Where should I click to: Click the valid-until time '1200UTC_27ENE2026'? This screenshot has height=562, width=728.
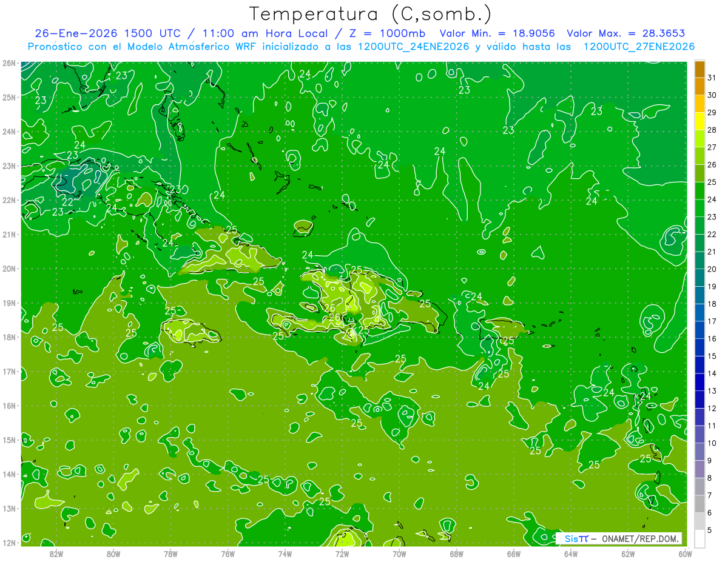coord(639,47)
